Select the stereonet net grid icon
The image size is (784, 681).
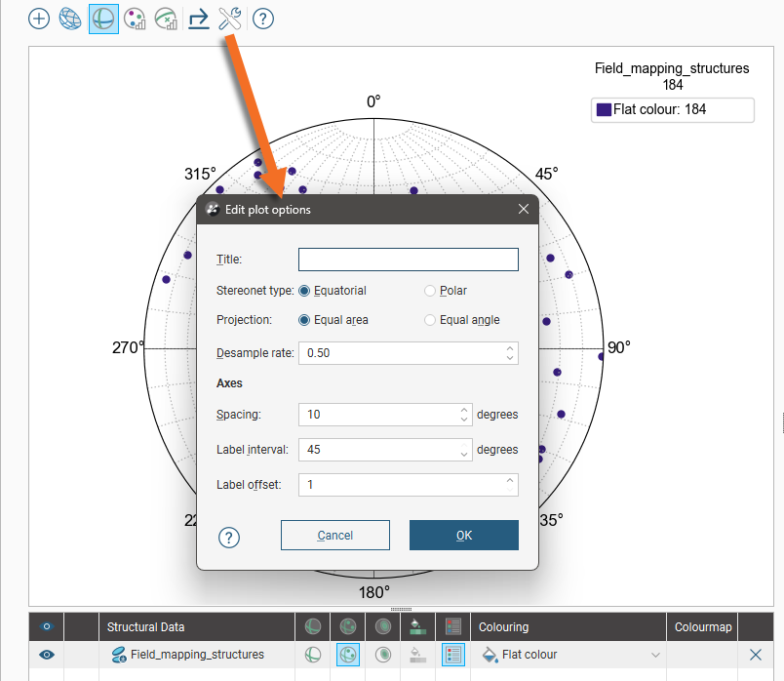coord(70,19)
